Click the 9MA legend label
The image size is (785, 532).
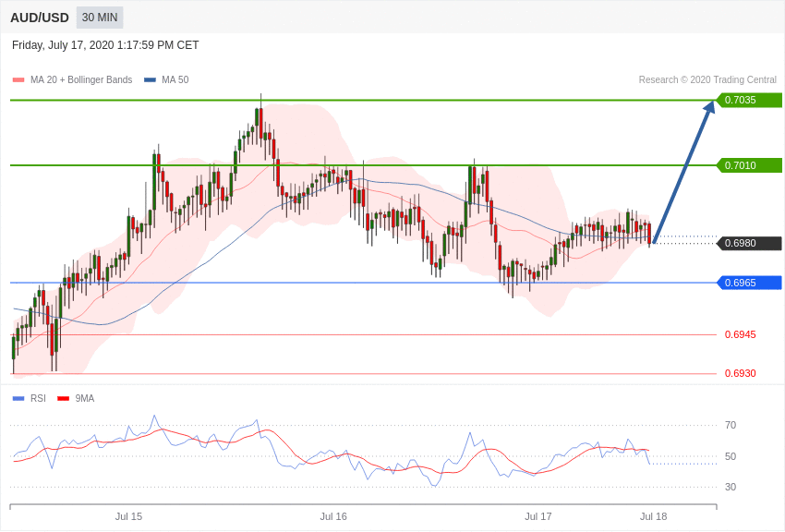point(85,398)
